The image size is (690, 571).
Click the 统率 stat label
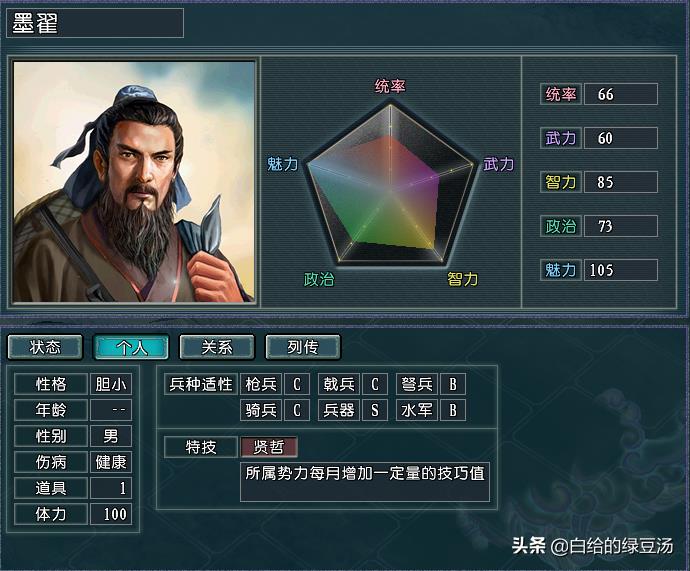pos(561,94)
